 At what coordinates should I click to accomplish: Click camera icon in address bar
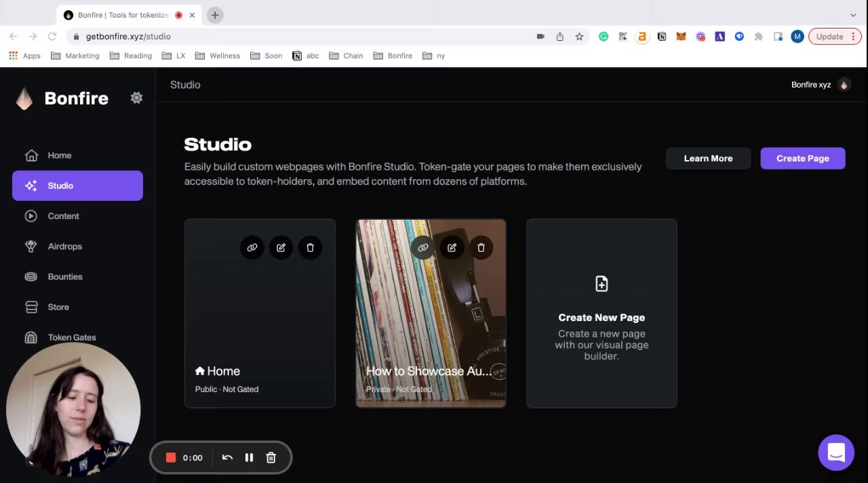point(540,37)
